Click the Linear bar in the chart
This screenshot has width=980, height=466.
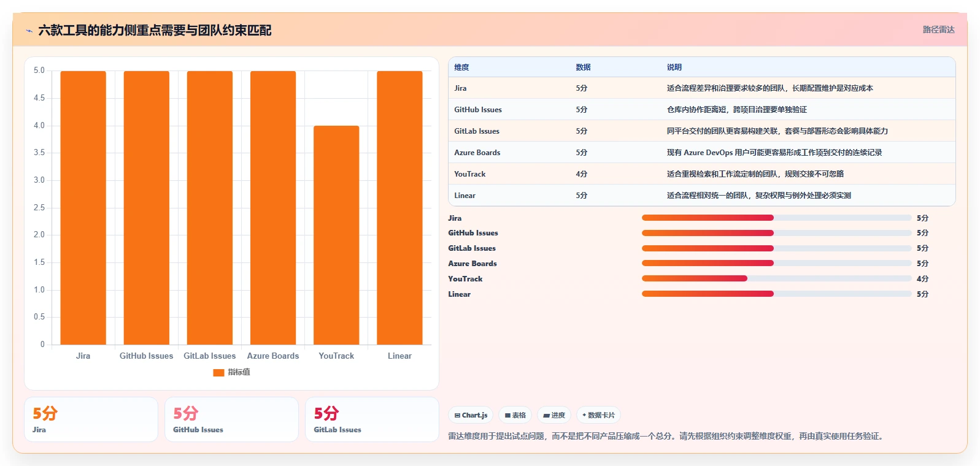(x=399, y=208)
